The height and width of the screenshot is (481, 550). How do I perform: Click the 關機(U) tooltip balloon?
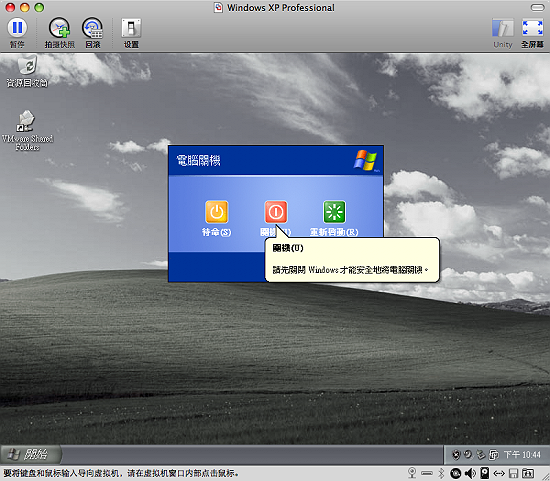click(x=352, y=260)
